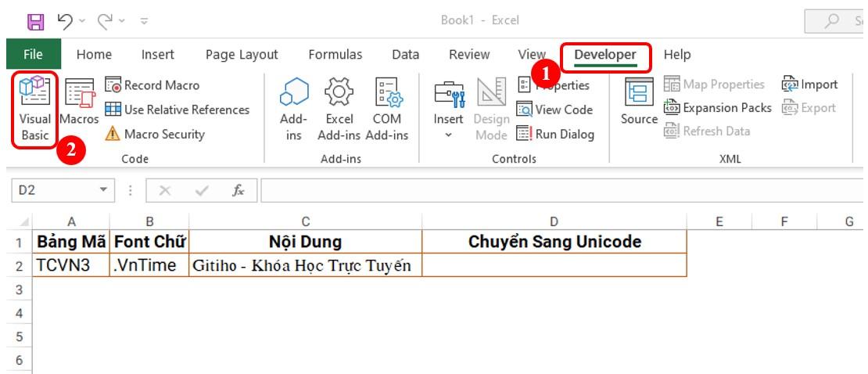Click the search box in title bar

click(836, 21)
